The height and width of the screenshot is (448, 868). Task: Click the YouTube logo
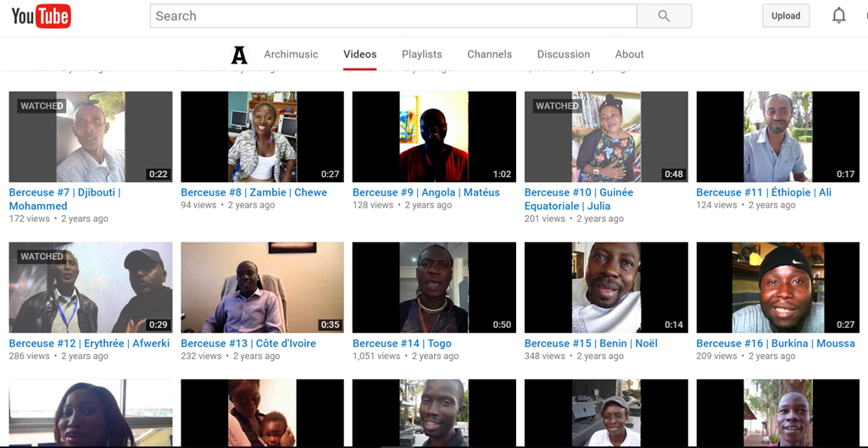[x=41, y=16]
